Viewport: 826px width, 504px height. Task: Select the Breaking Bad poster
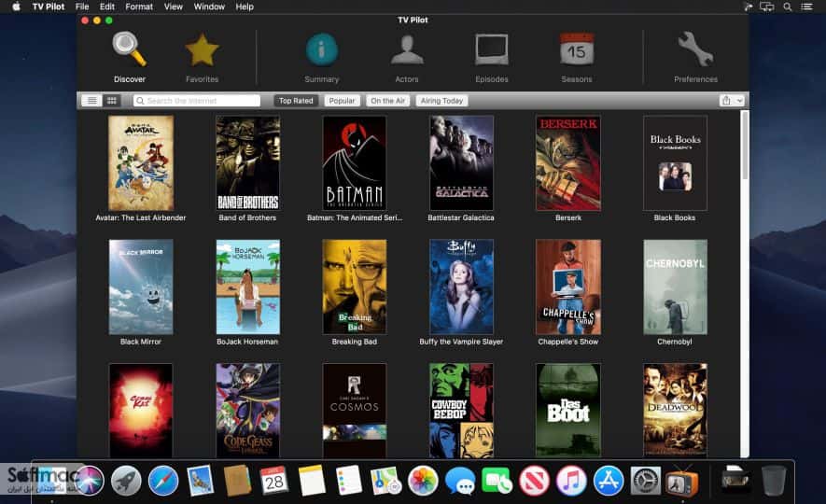pos(354,287)
